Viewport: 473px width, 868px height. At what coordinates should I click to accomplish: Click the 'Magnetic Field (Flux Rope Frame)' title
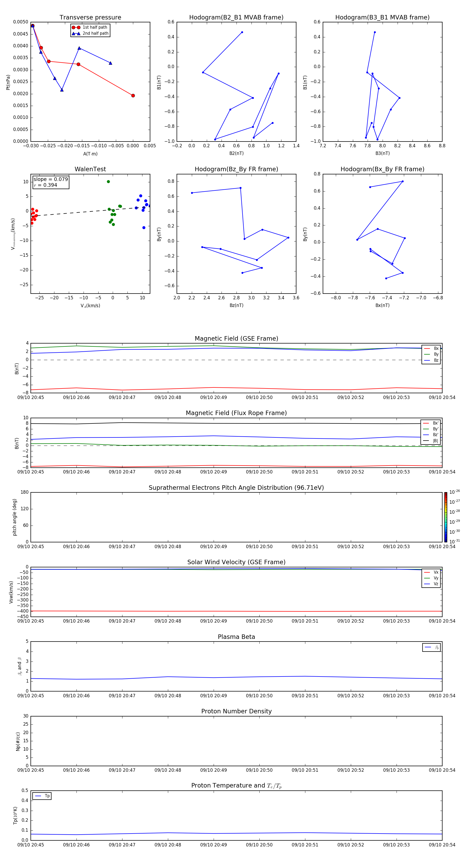236,413
